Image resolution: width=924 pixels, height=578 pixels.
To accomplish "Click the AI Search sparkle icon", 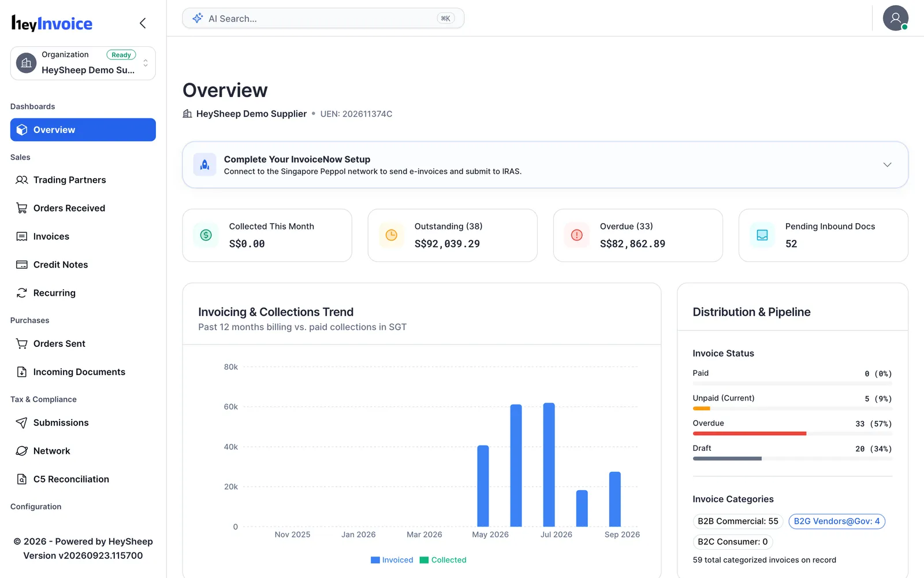I will (x=198, y=18).
